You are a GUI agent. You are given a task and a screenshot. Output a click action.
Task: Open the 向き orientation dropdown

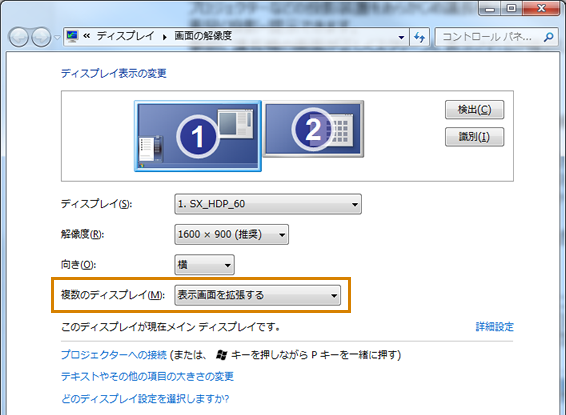click(204, 265)
